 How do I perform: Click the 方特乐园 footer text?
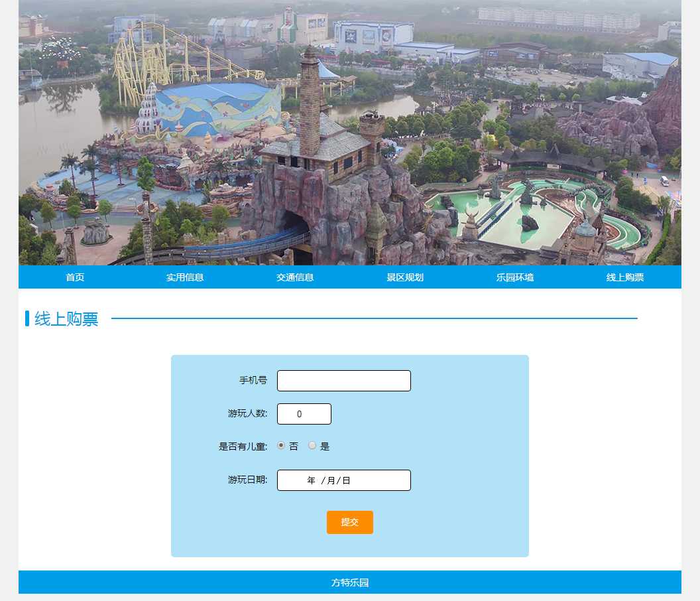click(x=350, y=582)
